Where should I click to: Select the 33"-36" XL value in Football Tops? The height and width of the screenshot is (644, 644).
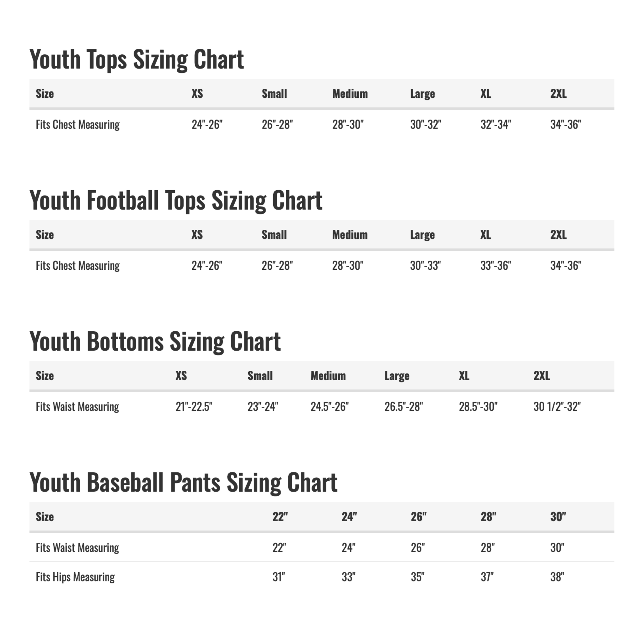pos(495,265)
